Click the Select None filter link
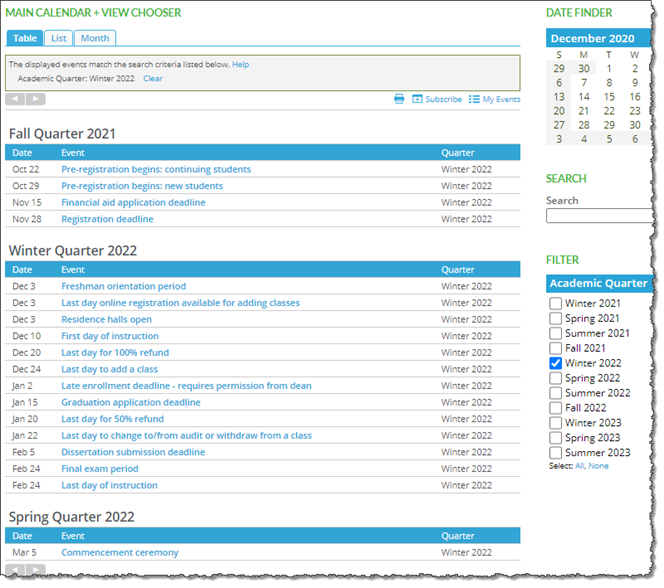The width and height of the screenshot is (664, 588). pyautogui.click(x=598, y=466)
